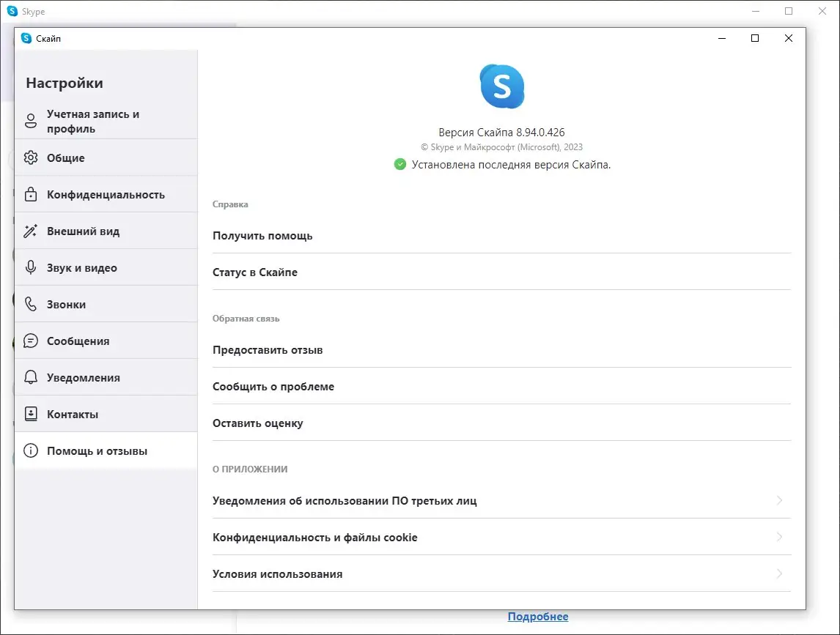Click the О ПРИЛОЖЕНИИ section label
Viewport: 840px width, 635px height.
point(250,469)
